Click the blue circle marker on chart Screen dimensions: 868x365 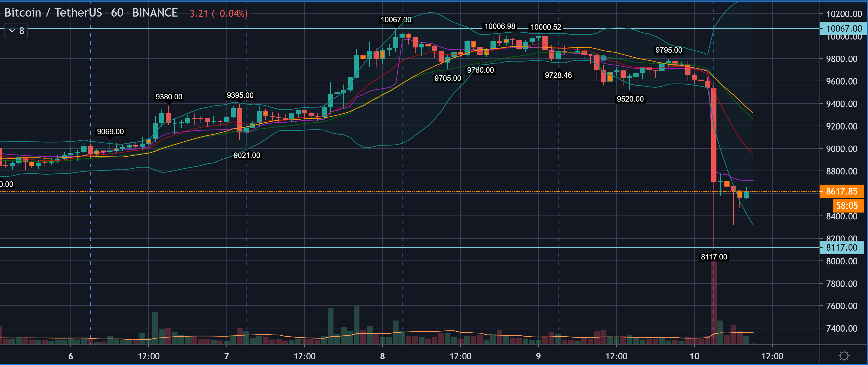(603, 58)
